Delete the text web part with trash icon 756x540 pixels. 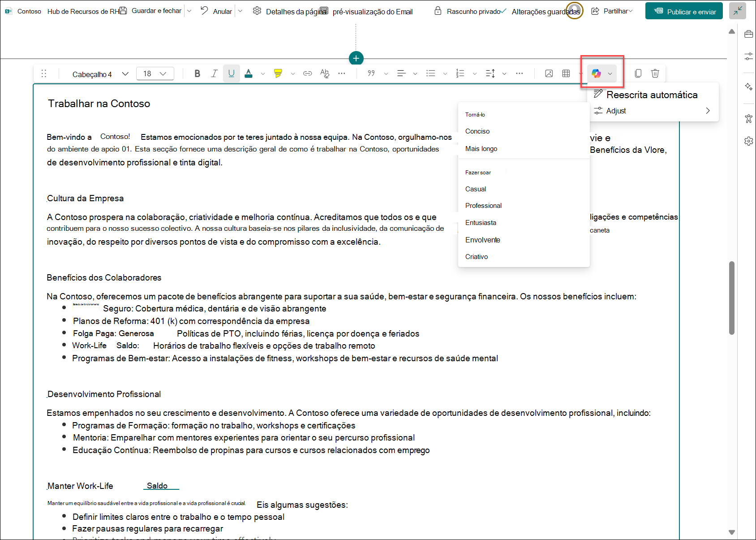655,73
